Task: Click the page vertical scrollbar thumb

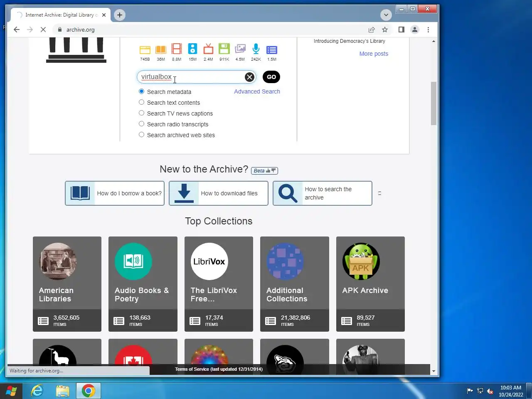Action: (x=433, y=103)
